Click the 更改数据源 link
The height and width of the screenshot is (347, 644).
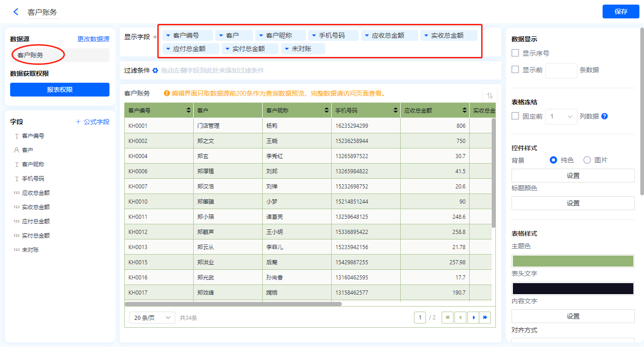click(x=93, y=40)
